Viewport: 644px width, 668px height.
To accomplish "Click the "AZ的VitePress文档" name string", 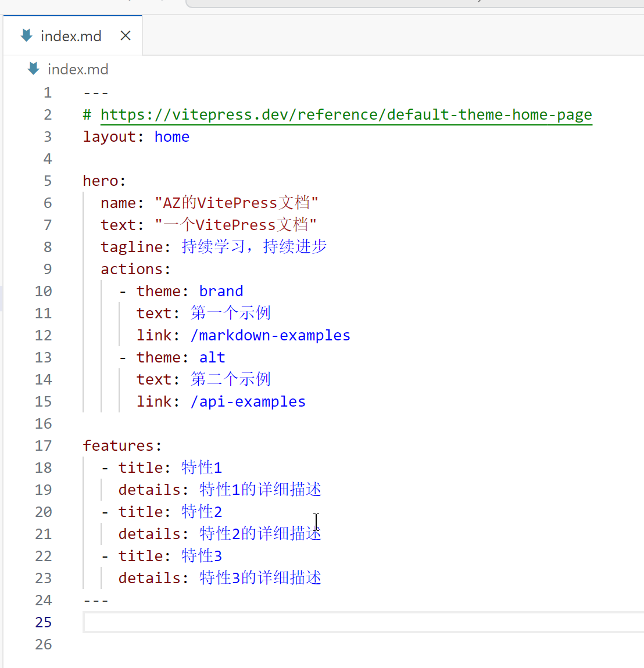I will [x=236, y=203].
